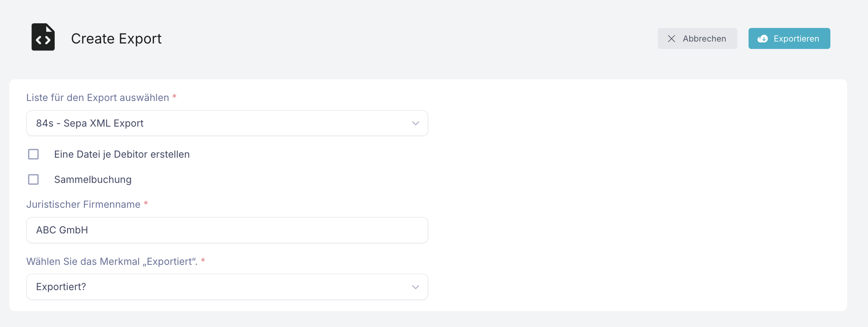
Task: Tick the Sammelbuchung checkbox
Action: (x=33, y=179)
